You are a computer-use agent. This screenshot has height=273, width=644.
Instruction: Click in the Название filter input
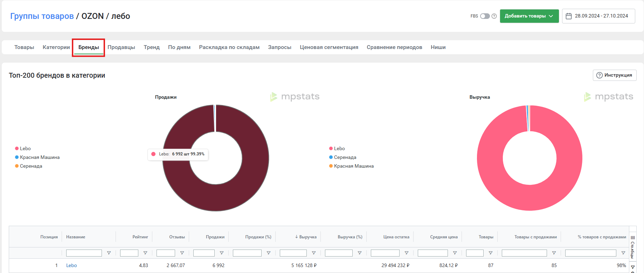point(84,253)
